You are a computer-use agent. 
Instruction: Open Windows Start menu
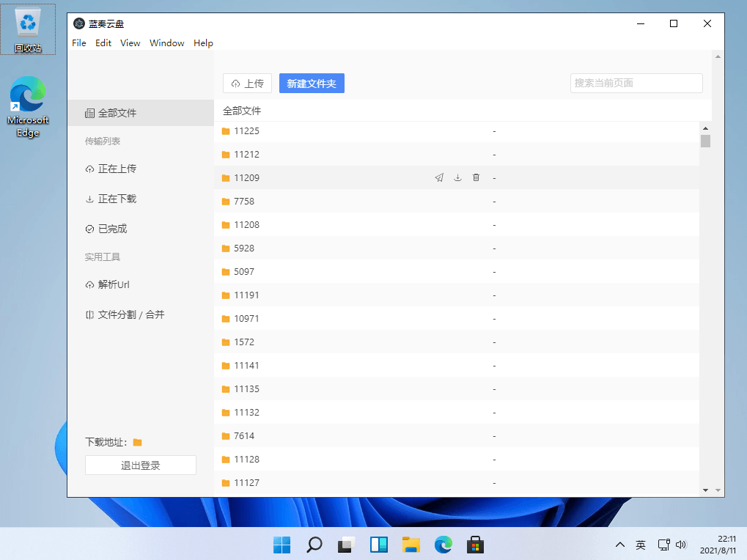(x=282, y=545)
